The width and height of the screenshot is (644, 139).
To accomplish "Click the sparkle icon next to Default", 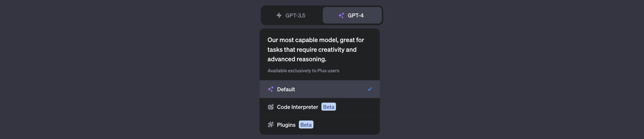I will (x=271, y=89).
